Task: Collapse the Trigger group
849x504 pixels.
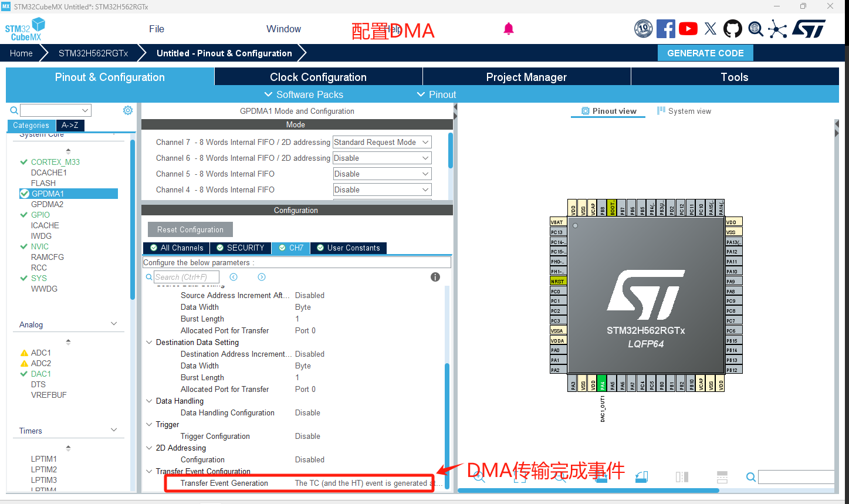Action: click(x=149, y=424)
